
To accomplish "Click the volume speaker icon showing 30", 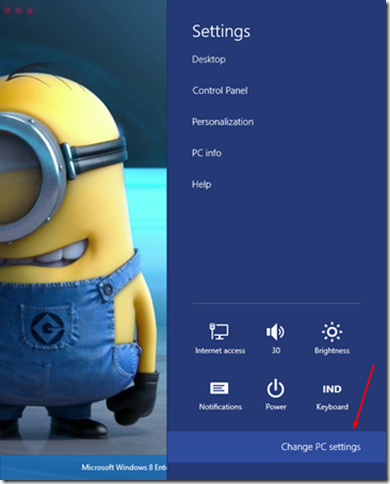I will (275, 332).
